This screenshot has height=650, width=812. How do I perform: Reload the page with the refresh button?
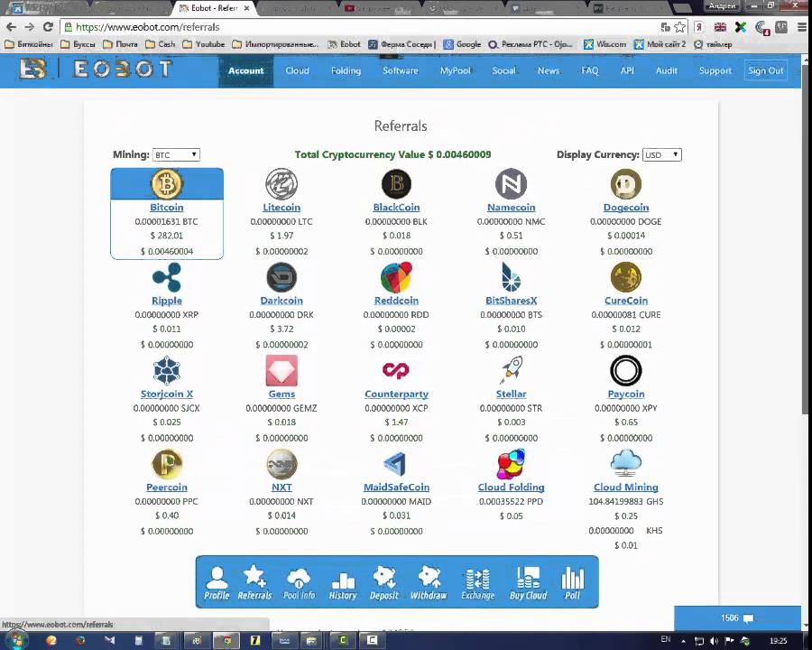pyautogui.click(x=48, y=27)
